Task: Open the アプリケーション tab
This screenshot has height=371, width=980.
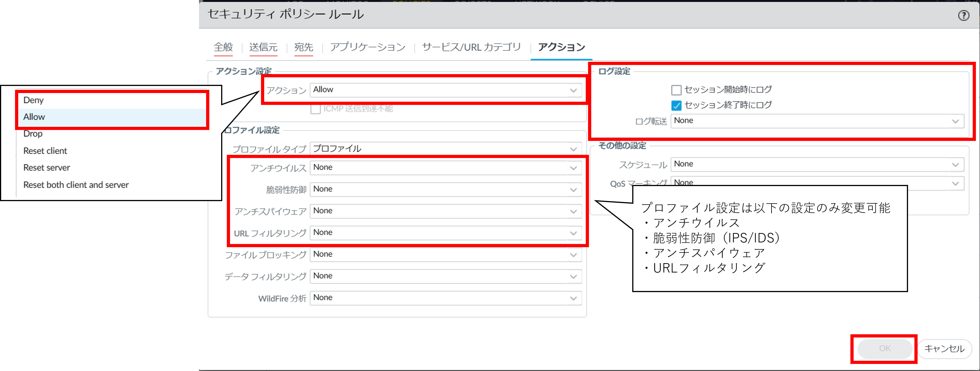Action: [368, 47]
